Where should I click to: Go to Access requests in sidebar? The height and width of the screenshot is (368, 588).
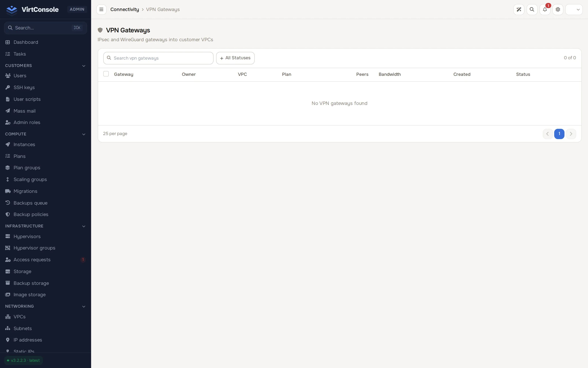(x=45, y=260)
